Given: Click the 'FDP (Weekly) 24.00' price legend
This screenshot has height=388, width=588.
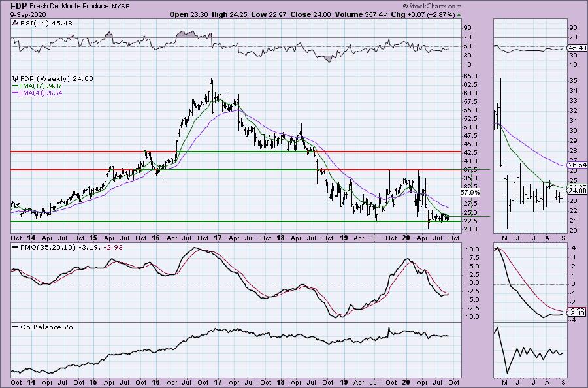Looking at the screenshot, I should pos(56,79).
